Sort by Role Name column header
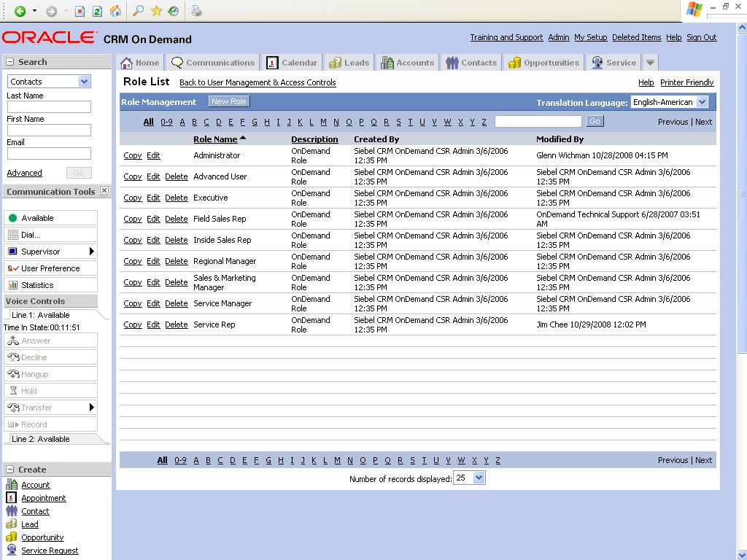The height and width of the screenshot is (560, 747). (x=215, y=139)
